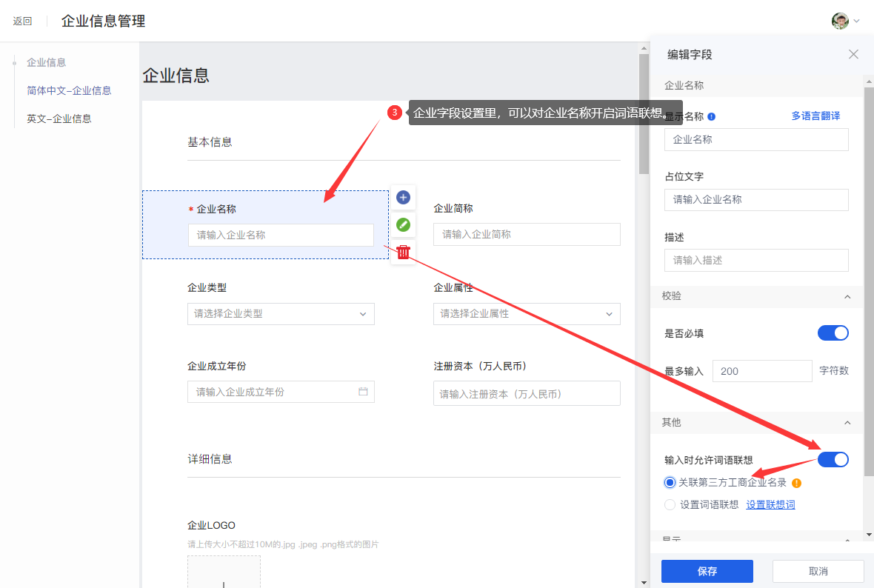Open 简体中文-企业信息 in left sidebar
This screenshot has width=874, height=588.
pyautogui.click(x=69, y=90)
